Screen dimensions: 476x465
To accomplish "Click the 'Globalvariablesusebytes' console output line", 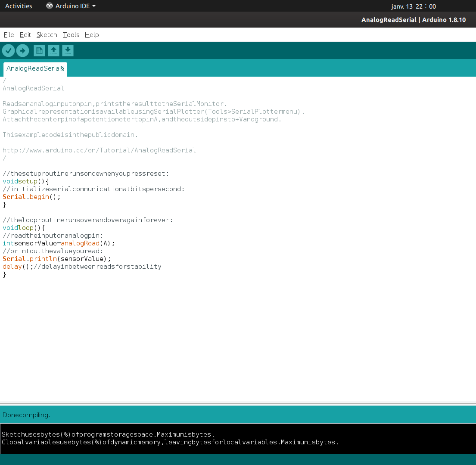I will pos(170,442).
